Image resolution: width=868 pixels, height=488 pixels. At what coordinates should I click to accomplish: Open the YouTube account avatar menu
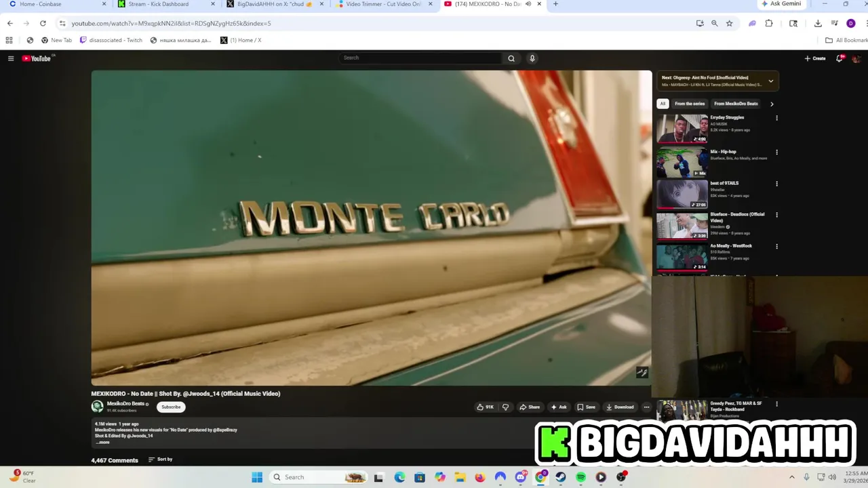click(856, 58)
